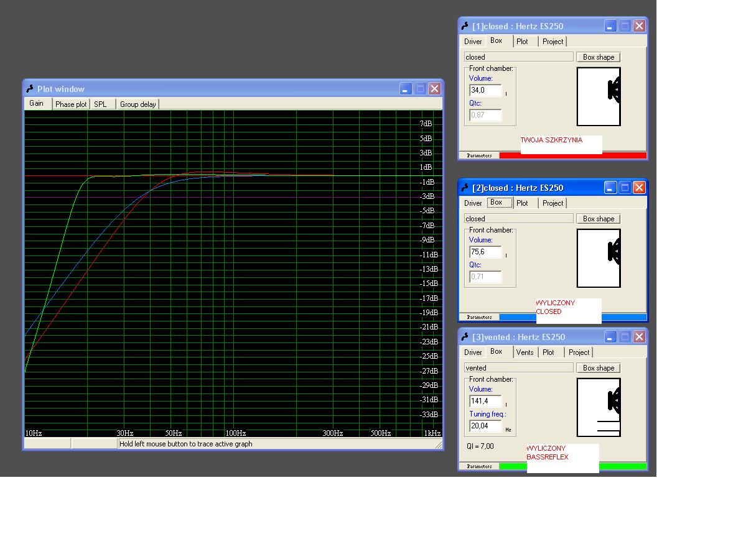Select the Group delay tab
Viewport: 756px width, 534px height.
(x=138, y=104)
